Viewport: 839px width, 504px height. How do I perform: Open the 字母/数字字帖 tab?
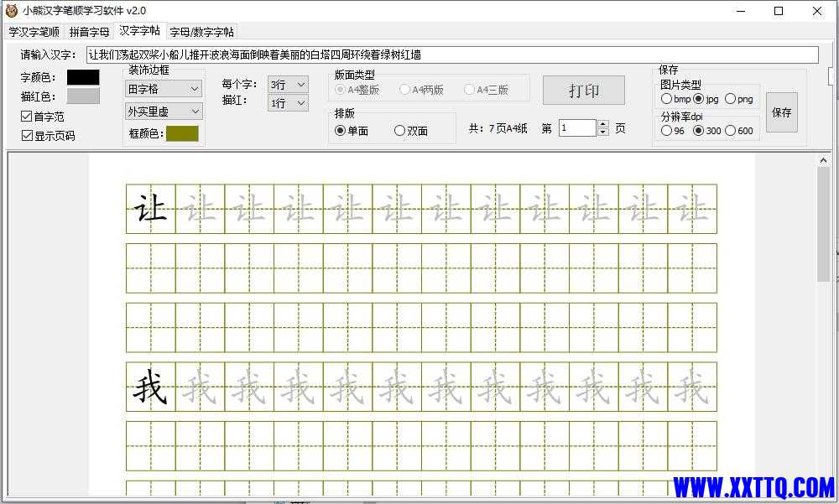point(201,32)
